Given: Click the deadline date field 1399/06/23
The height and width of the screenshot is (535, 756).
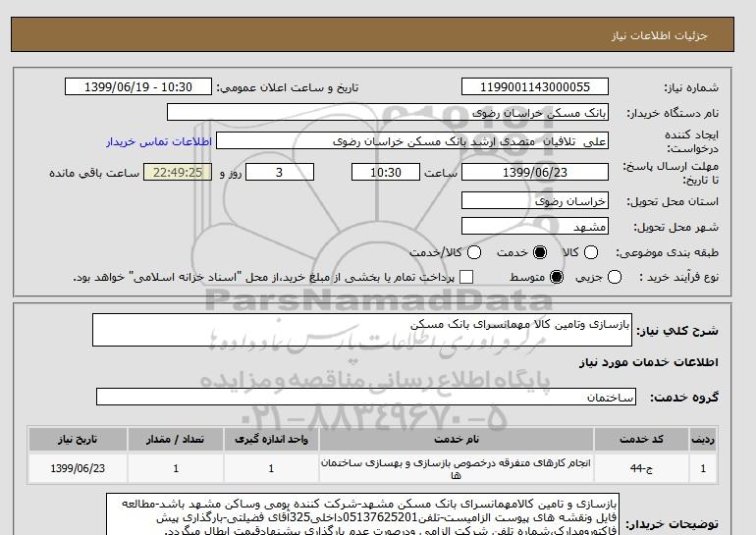Looking at the screenshot, I should coord(535,172).
